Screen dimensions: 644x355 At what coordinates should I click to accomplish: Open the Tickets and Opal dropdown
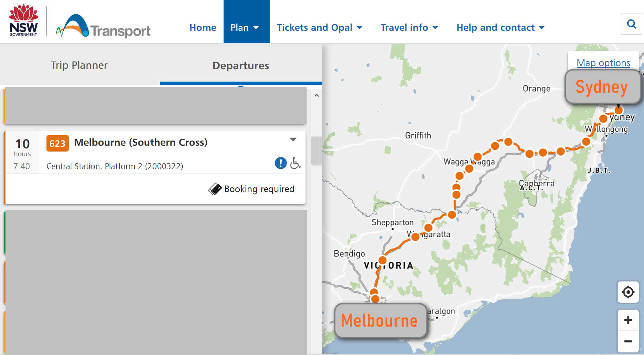[x=319, y=27]
